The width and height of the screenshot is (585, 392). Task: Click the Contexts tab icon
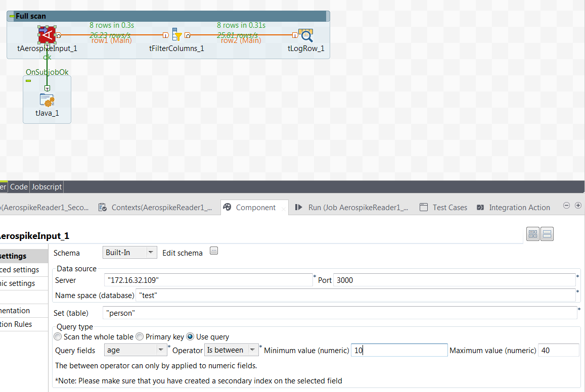click(102, 207)
